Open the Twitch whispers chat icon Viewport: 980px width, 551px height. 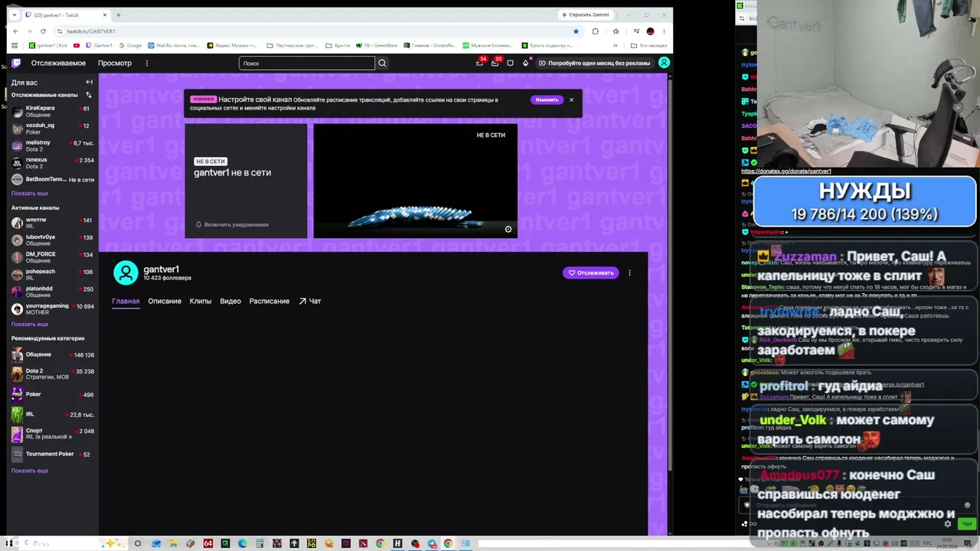pos(510,63)
